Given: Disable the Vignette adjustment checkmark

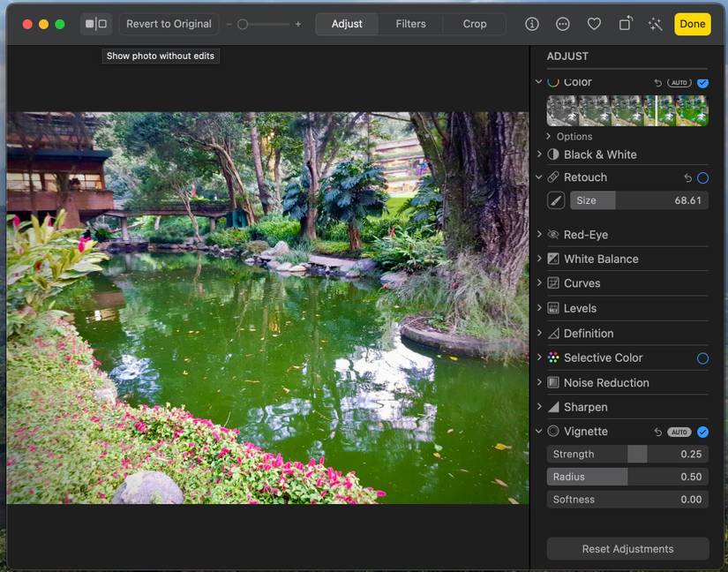Looking at the screenshot, I should [703, 433].
